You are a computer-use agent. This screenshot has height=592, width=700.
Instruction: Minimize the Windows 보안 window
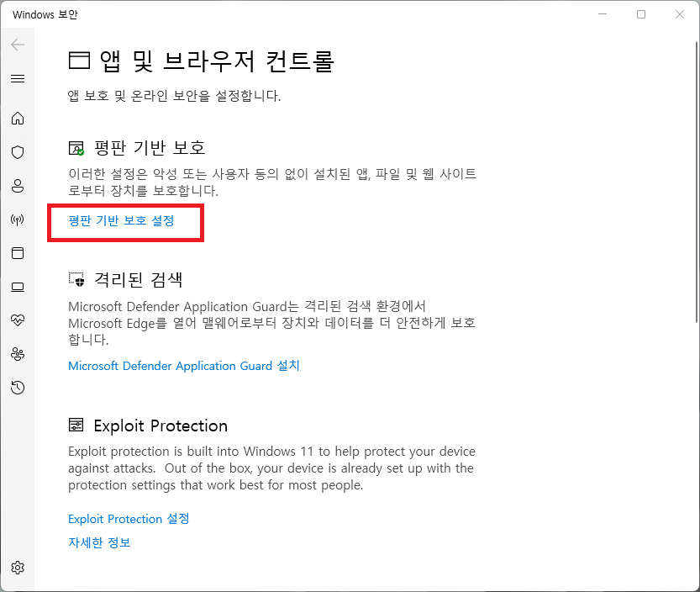click(603, 14)
